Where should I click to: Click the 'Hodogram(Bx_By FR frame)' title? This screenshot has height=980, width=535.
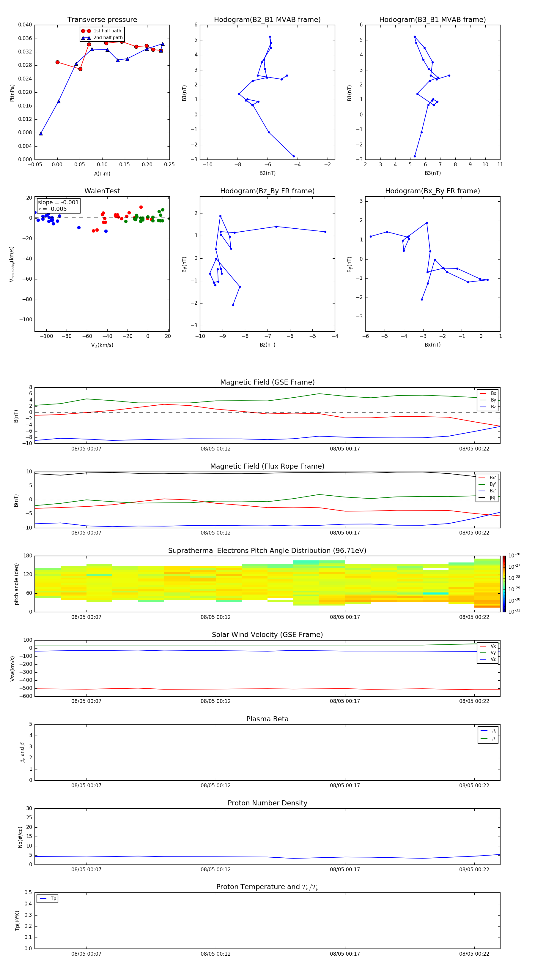[x=432, y=191]
